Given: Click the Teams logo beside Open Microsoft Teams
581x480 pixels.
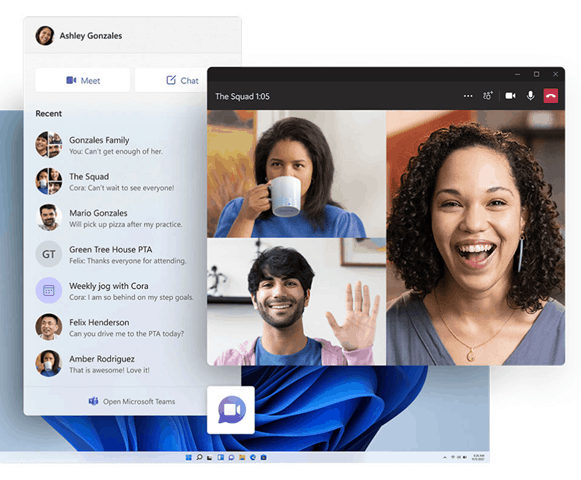Looking at the screenshot, I should (93, 401).
